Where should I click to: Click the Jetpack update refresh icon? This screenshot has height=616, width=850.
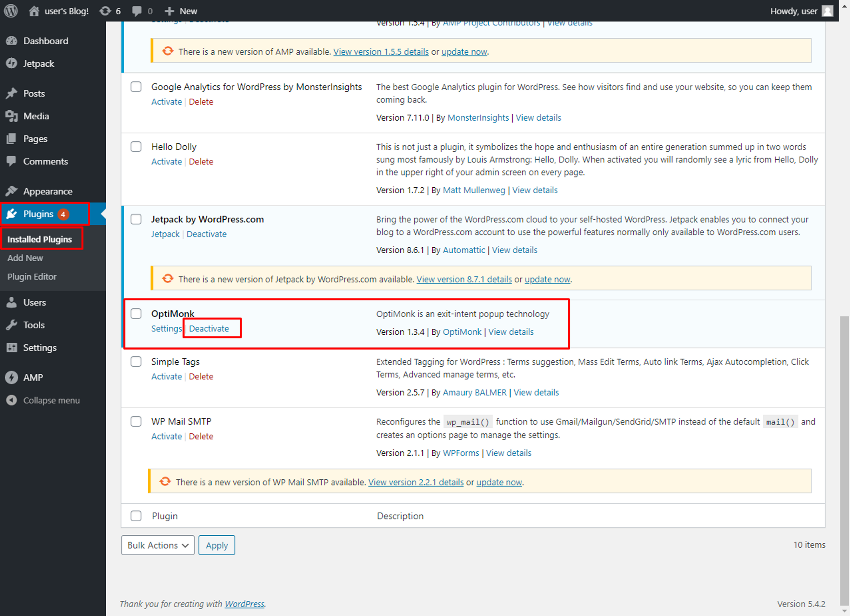(168, 278)
